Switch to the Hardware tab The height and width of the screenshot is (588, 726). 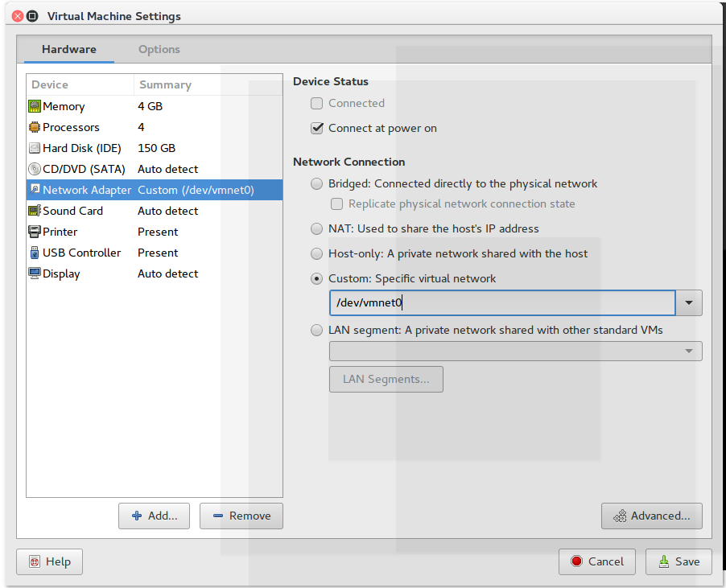tap(69, 49)
